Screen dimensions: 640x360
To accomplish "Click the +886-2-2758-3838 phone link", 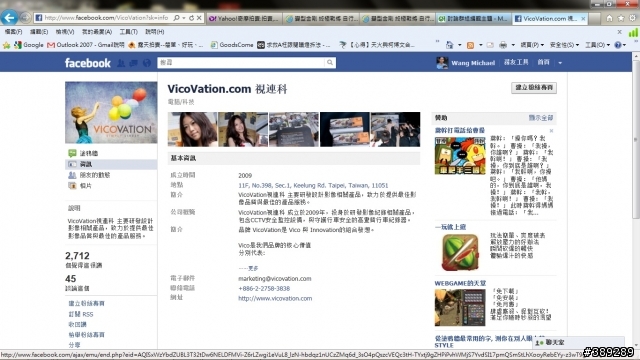I will coord(264,289).
